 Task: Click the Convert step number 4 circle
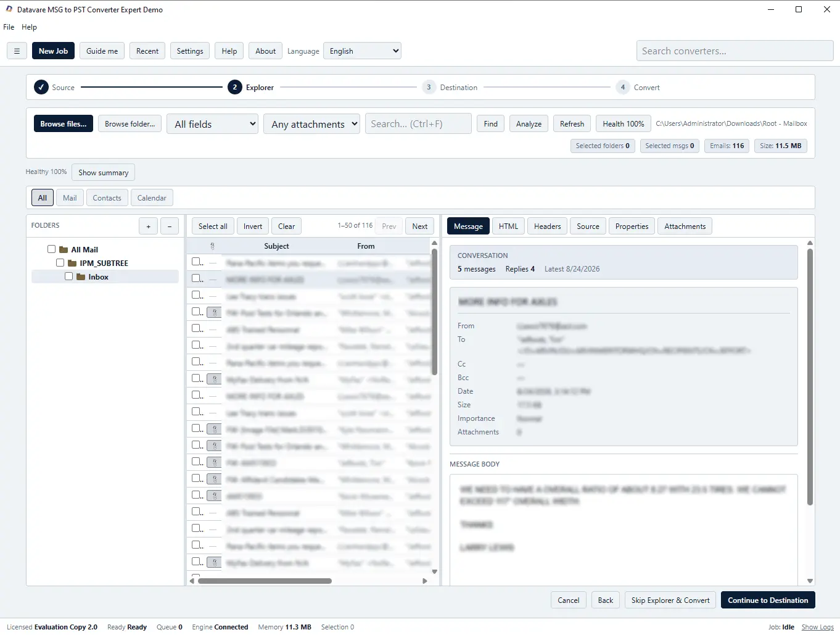623,88
